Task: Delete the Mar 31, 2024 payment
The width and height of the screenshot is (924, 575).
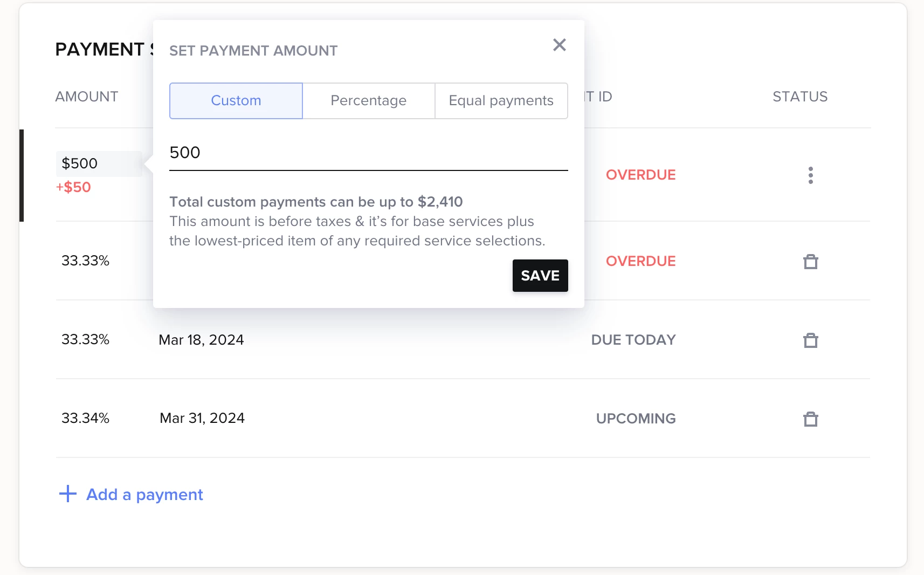Action: point(810,419)
